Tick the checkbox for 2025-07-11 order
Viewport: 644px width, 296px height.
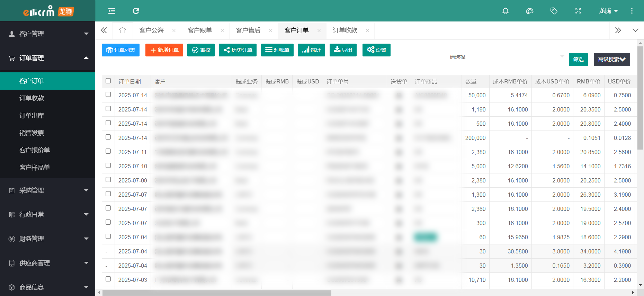[108, 151]
